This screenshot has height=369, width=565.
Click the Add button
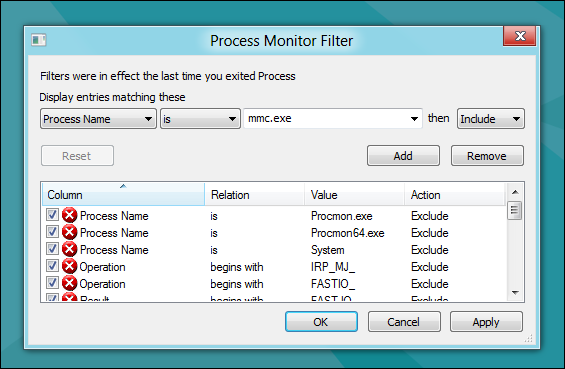(x=403, y=156)
